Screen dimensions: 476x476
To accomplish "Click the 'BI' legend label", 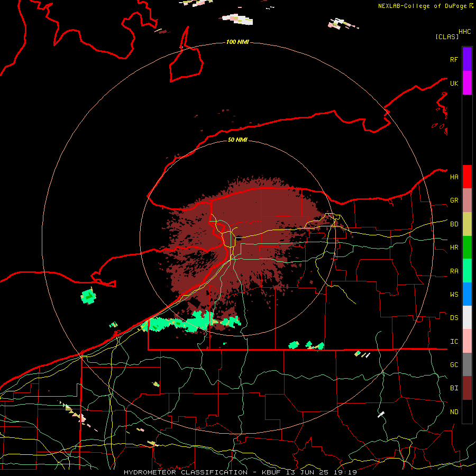I will click(x=454, y=388).
